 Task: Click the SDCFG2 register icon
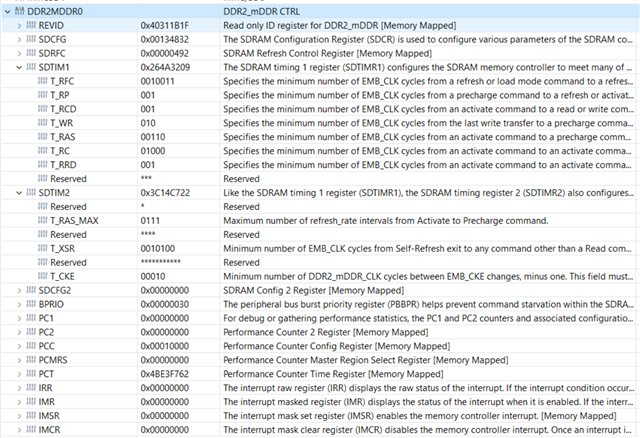click(x=31, y=290)
